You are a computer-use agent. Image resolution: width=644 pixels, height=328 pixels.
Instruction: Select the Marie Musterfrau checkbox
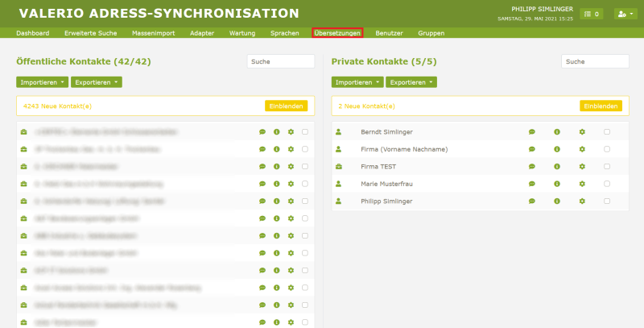point(607,184)
